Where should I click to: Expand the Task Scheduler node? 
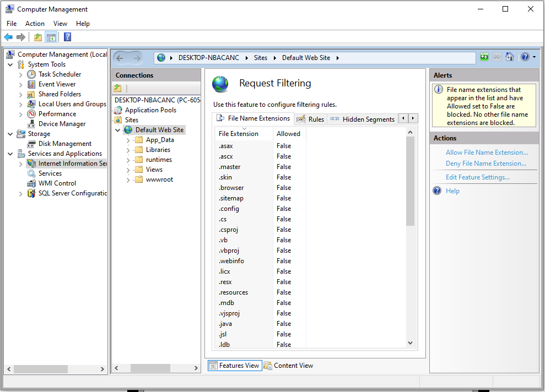point(20,75)
